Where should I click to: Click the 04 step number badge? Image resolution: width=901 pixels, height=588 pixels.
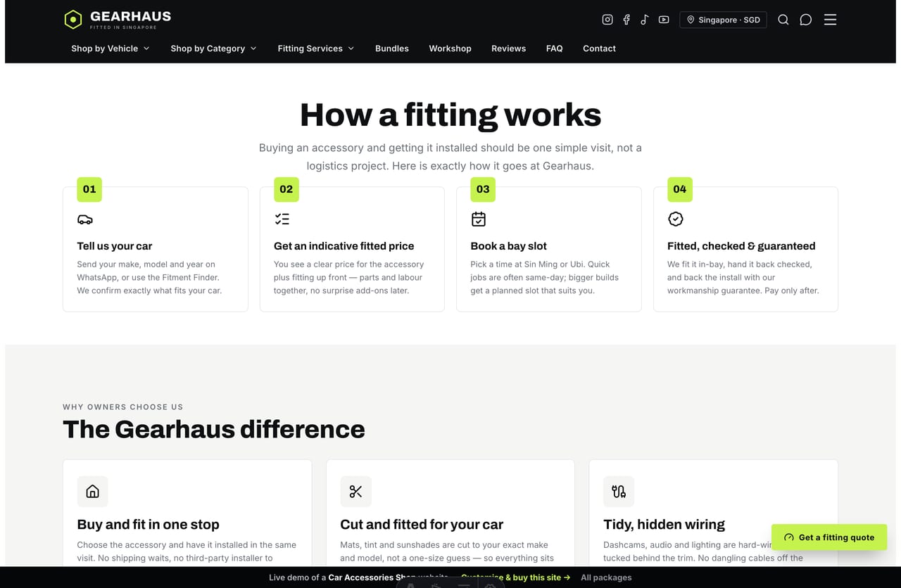pos(679,189)
